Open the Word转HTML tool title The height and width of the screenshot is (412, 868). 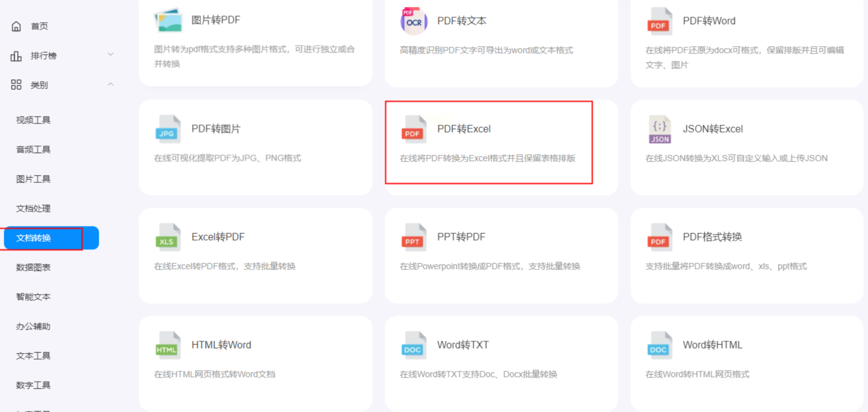coord(712,345)
